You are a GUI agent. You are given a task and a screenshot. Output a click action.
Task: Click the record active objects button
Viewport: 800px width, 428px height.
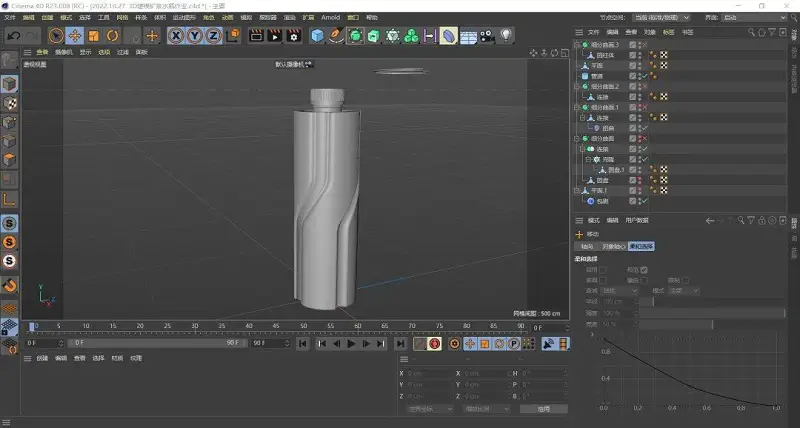435,344
